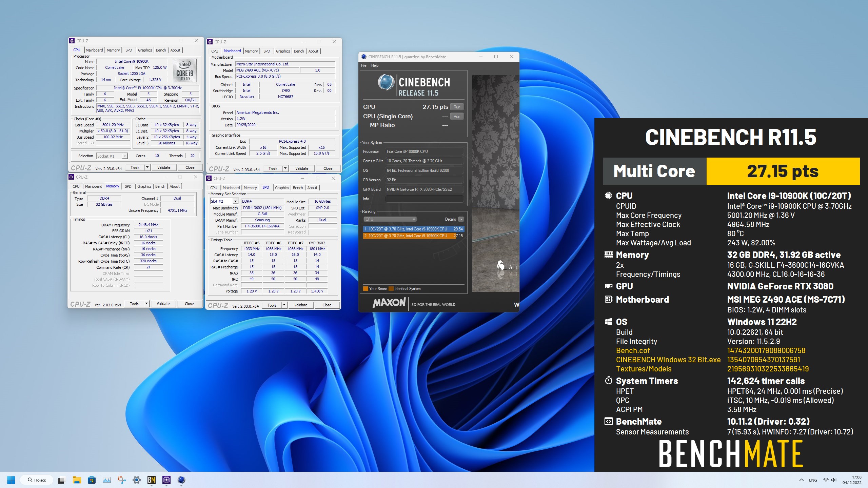
Task: Switch to About tab in the CPU-Z SPD window
Action: 312,188
